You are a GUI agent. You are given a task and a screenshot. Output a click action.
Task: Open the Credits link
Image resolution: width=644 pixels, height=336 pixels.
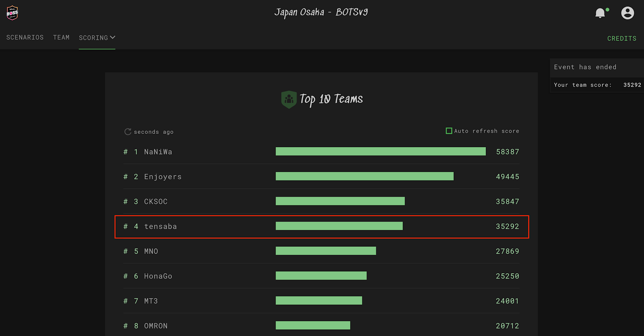[x=621, y=39]
